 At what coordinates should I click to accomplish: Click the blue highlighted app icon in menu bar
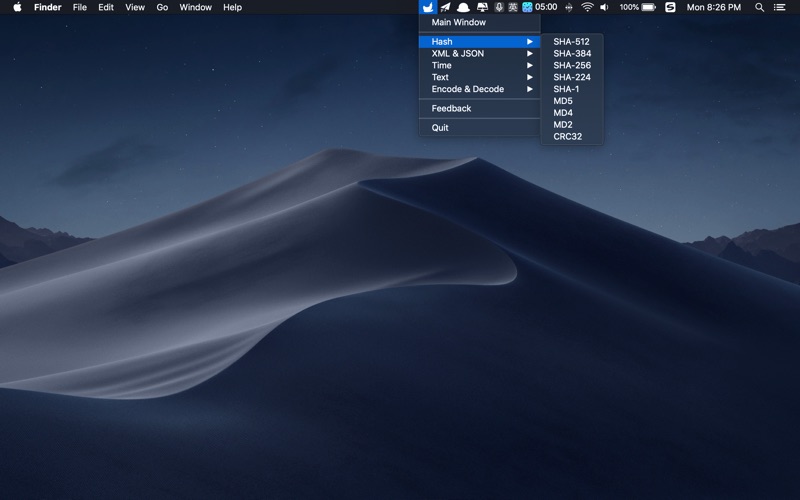pos(428,7)
